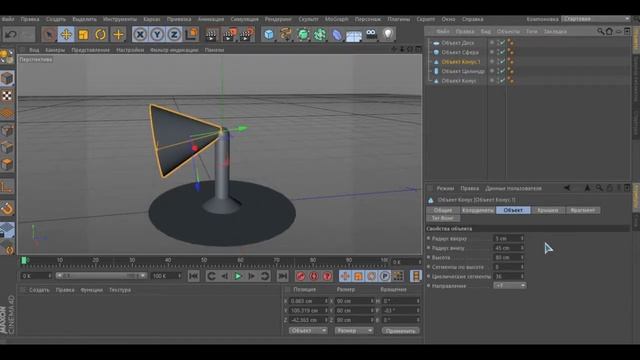Screen dimensions: 640x360
Task: Switch to the Общие tab
Action: tap(443, 210)
